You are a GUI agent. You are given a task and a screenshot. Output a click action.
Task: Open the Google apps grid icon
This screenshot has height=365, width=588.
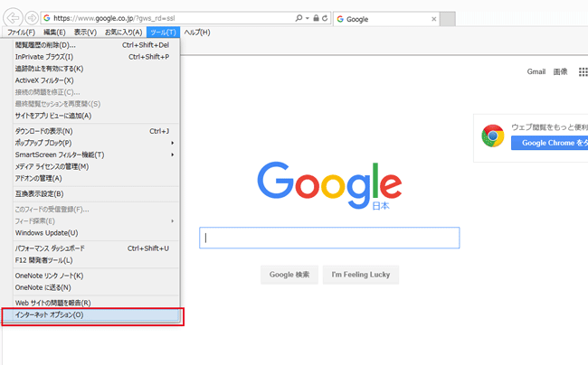[x=583, y=72]
